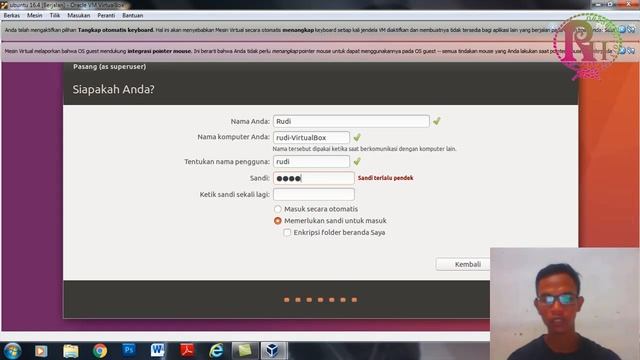Open the media player taskbar icon
This screenshot has height=360, width=640.
coord(41,351)
